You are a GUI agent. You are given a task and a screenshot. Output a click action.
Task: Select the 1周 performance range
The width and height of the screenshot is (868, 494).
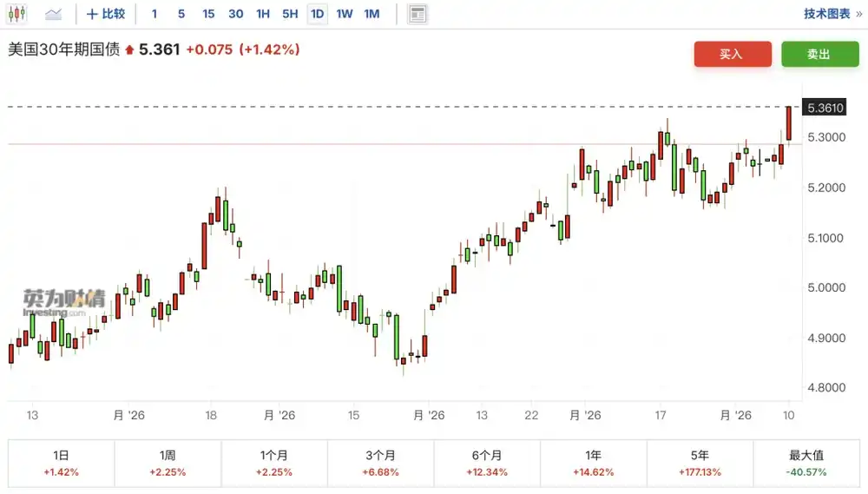(x=168, y=464)
